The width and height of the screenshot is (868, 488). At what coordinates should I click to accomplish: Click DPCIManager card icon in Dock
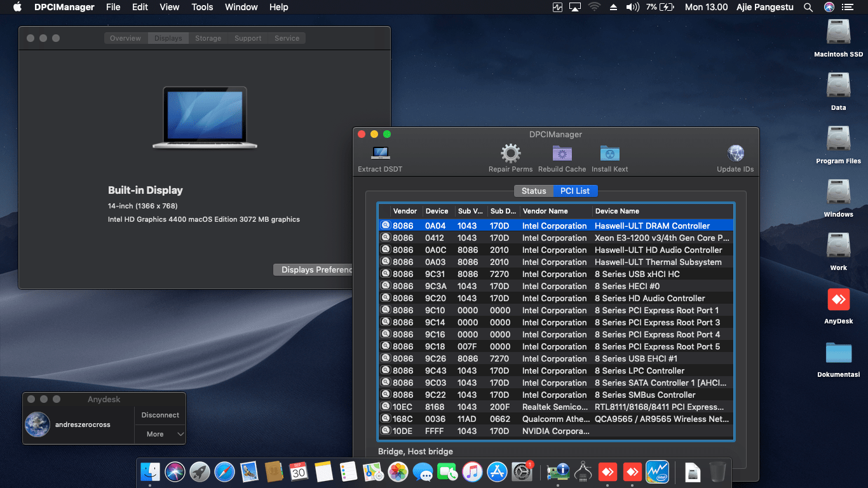(x=557, y=471)
